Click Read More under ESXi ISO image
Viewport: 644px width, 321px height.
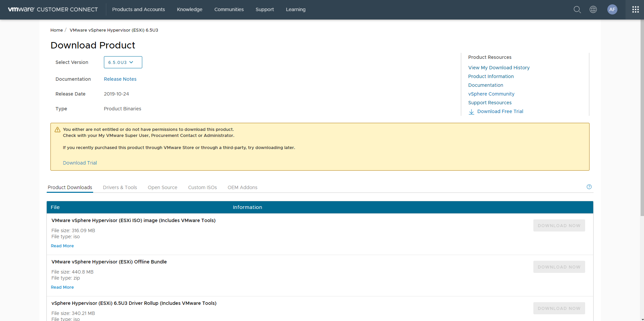pos(62,246)
